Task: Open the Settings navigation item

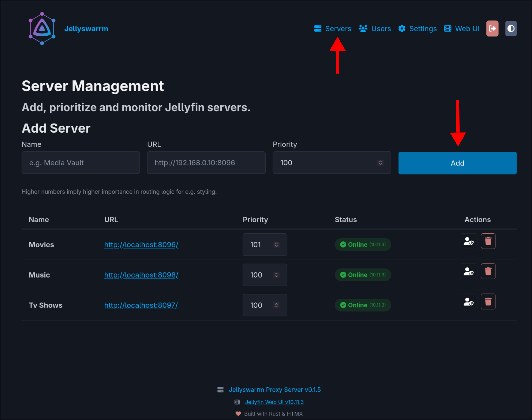Action: click(417, 29)
